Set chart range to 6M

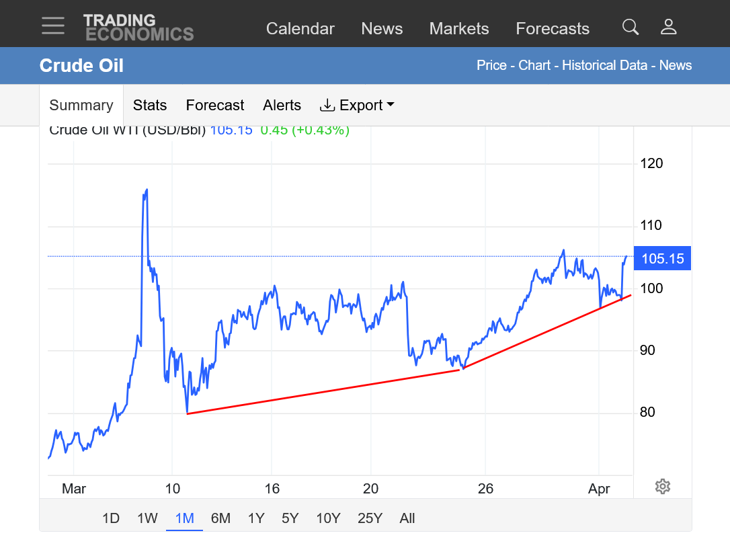(220, 518)
